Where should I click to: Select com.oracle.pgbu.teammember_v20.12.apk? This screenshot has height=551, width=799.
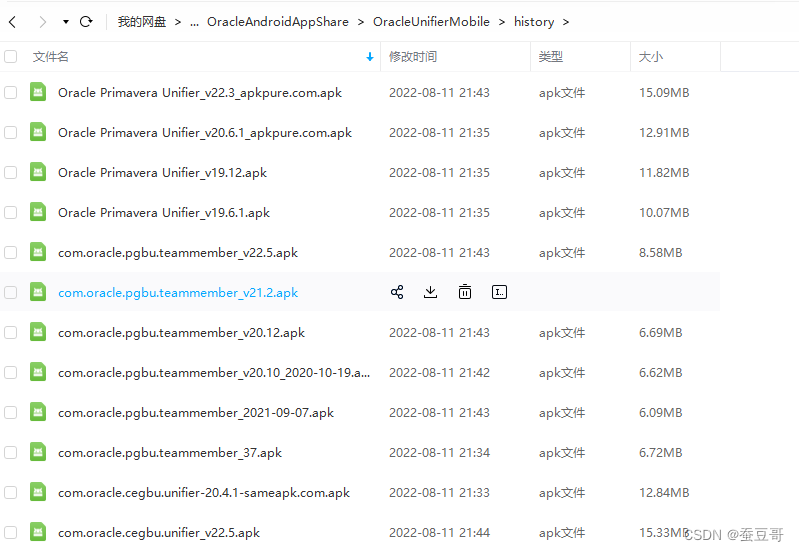pos(181,333)
